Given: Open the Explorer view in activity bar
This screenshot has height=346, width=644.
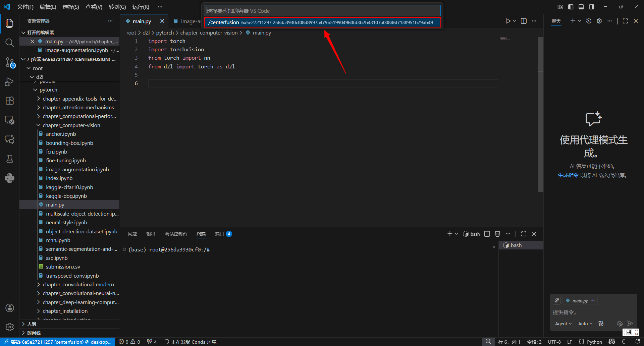Looking at the screenshot, I should point(9,23).
